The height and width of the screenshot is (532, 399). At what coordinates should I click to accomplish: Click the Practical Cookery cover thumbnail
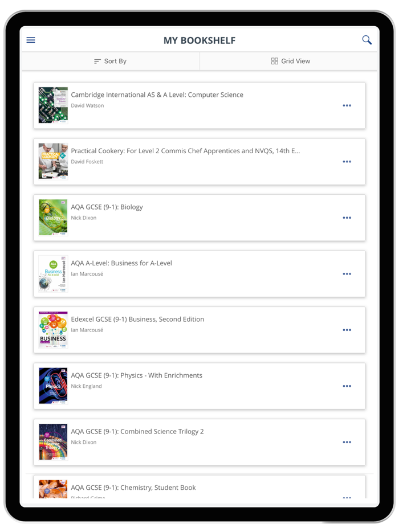(x=52, y=162)
